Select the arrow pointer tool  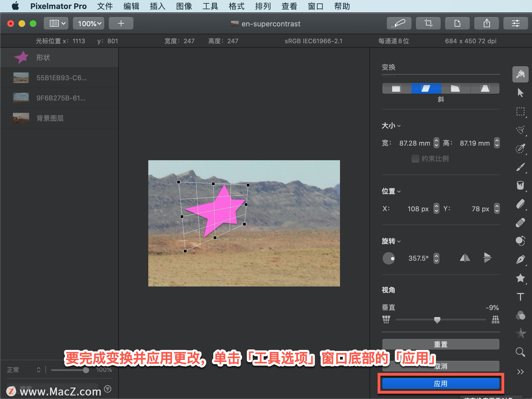[521, 93]
